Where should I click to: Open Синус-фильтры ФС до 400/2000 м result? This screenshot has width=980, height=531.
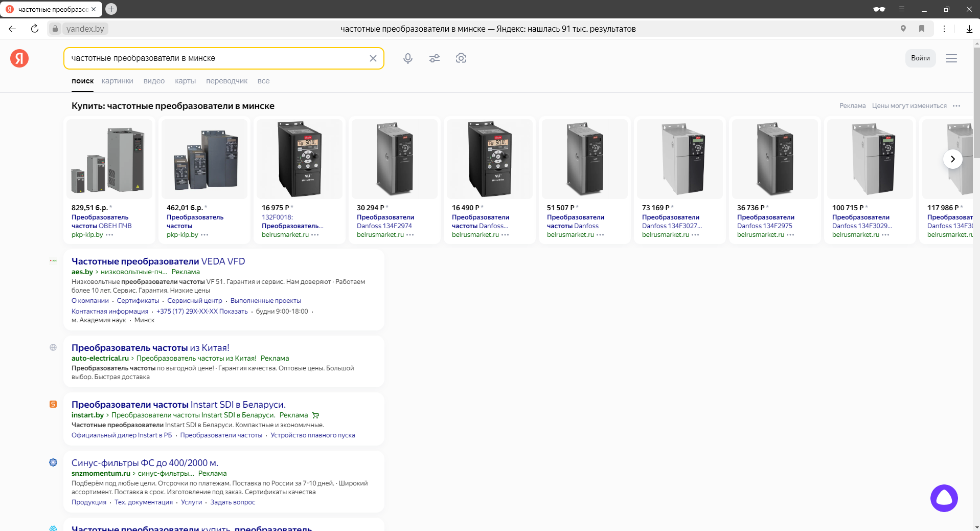pyautogui.click(x=145, y=463)
